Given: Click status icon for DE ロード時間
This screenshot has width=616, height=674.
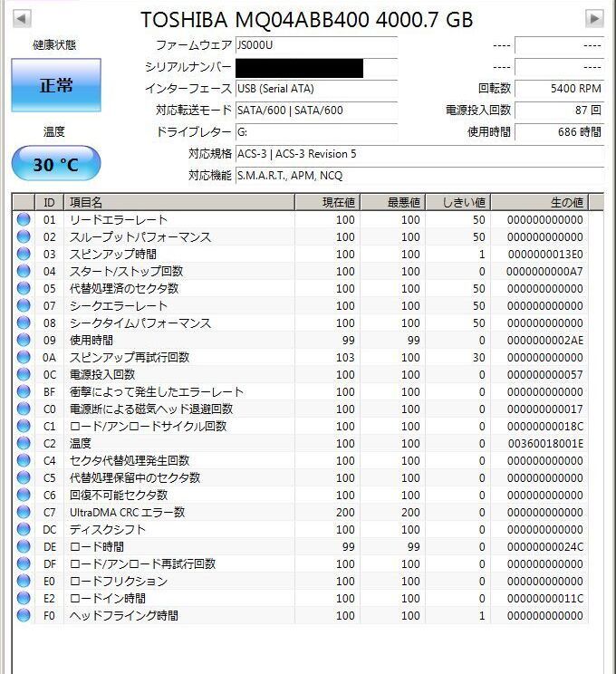Looking at the screenshot, I should (x=24, y=546).
